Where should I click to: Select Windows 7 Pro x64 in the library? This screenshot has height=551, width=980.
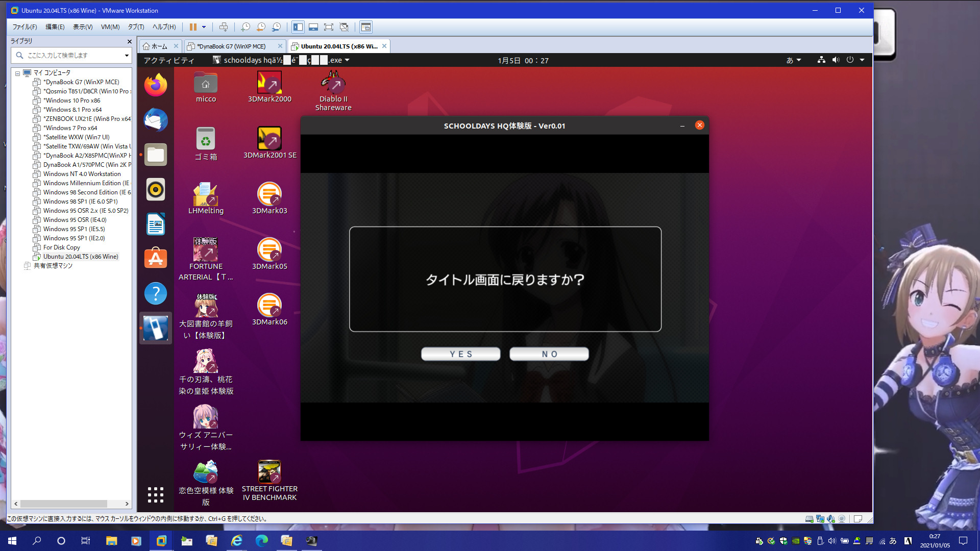click(70, 128)
